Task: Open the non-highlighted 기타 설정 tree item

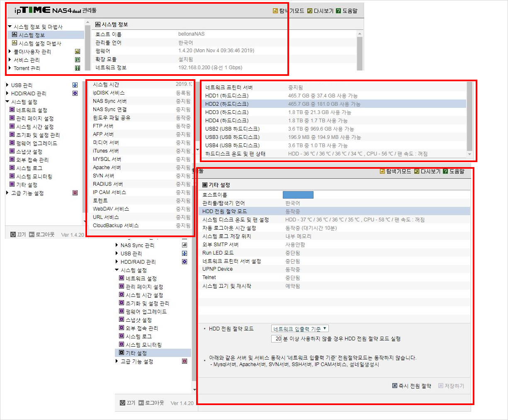Action: point(24,185)
